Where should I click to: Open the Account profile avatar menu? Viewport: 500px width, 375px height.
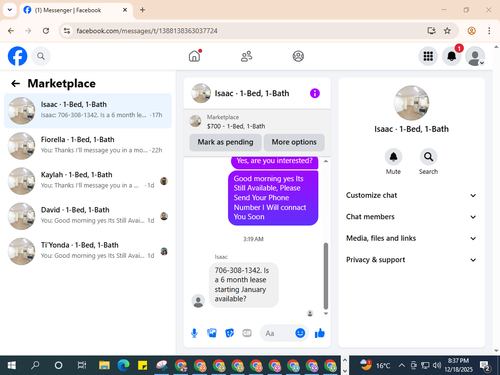[x=475, y=56]
